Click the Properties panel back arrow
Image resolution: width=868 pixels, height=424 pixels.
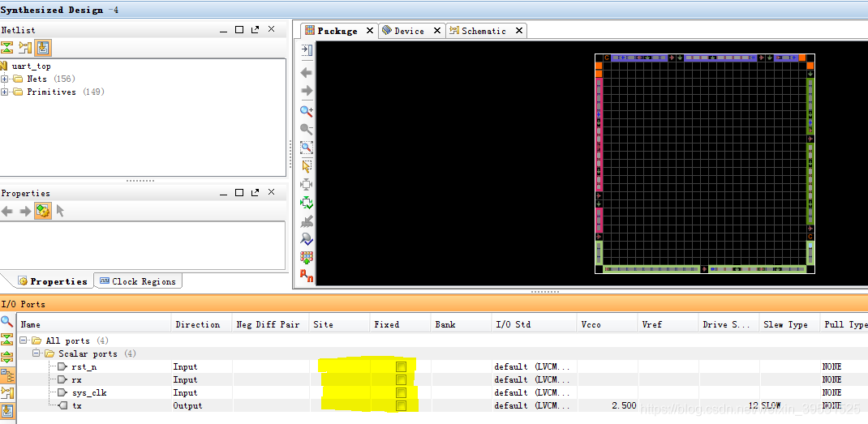click(7, 211)
